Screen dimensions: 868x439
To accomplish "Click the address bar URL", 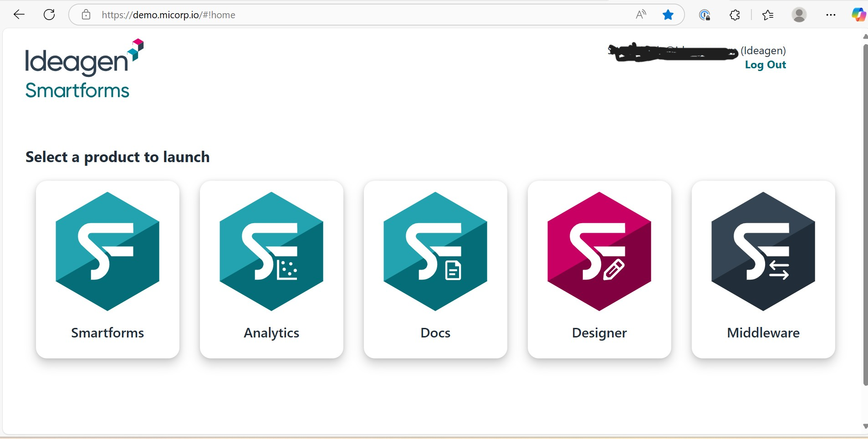I will coord(168,15).
